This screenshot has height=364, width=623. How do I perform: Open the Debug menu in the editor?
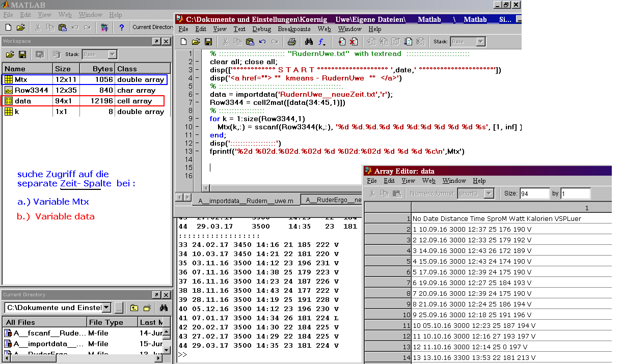pos(262,29)
